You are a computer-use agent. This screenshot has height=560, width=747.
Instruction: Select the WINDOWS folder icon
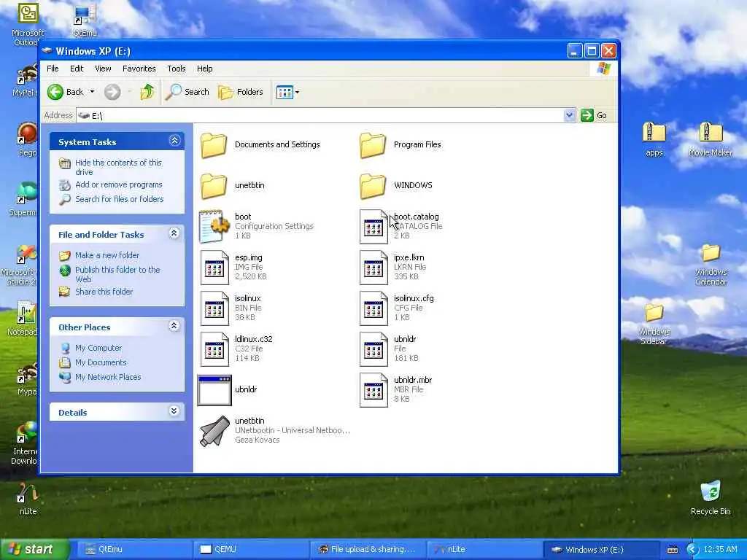point(373,186)
